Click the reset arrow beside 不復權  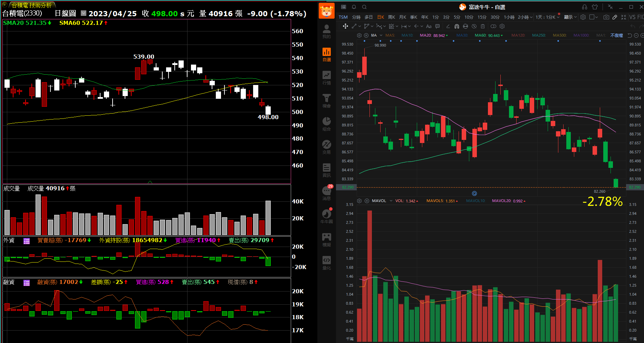tap(629, 35)
